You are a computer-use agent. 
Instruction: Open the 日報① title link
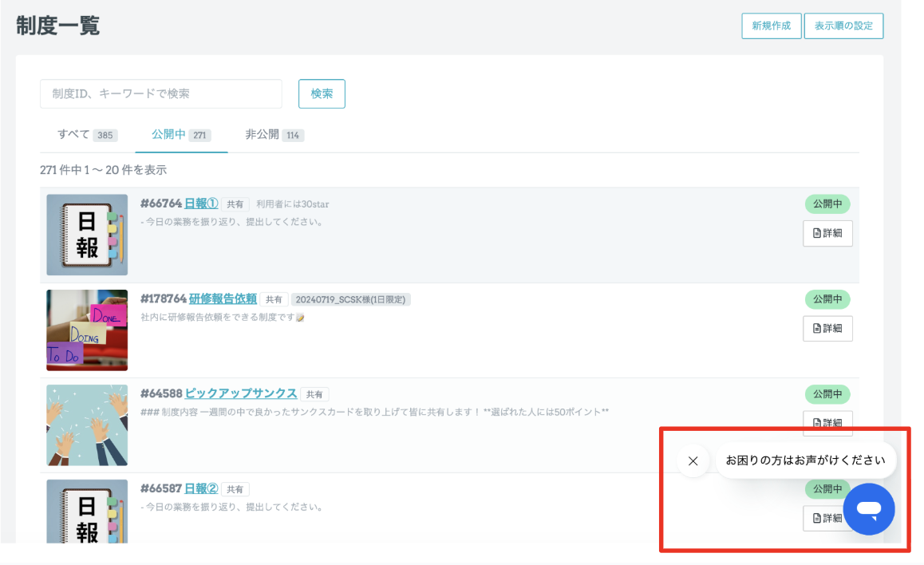coord(201,203)
